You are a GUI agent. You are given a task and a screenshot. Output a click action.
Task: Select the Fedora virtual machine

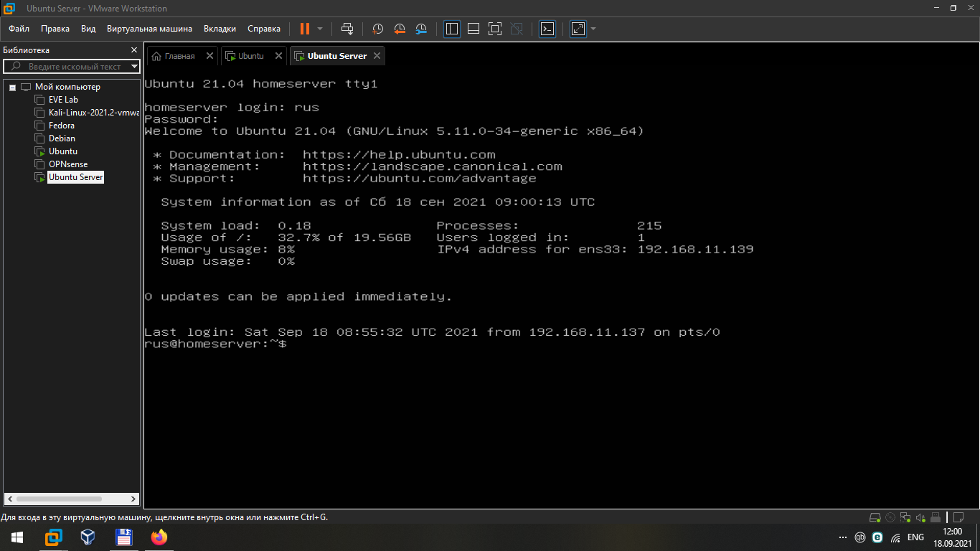[x=62, y=126]
